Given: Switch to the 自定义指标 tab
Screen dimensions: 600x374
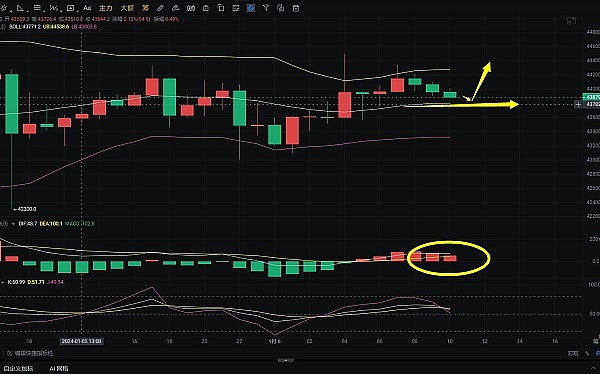Looking at the screenshot, I should (x=19, y=369).
